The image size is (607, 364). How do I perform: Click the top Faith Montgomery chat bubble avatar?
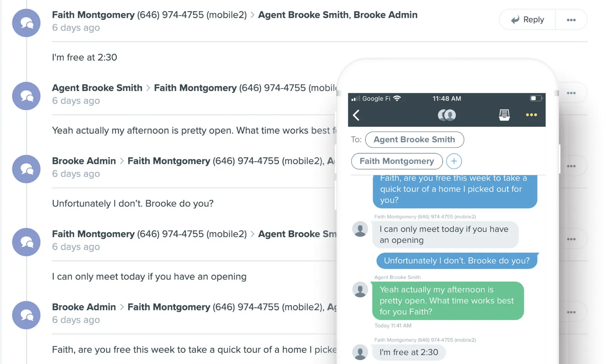coord(26,23)
